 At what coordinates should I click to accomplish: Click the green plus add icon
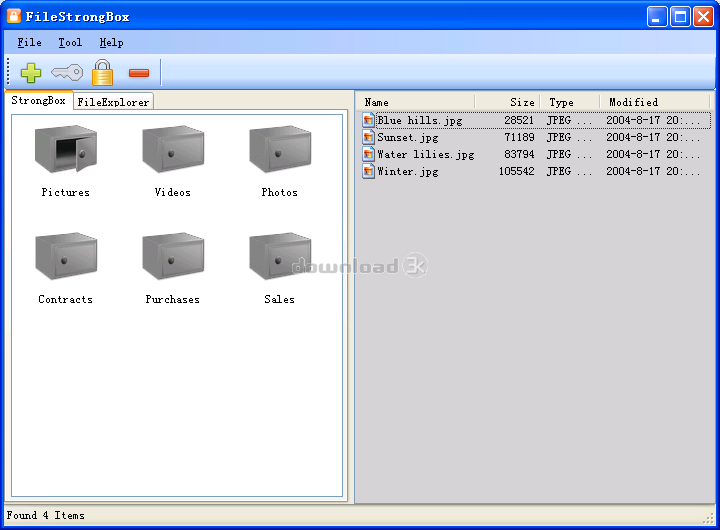tap(31, 72)
